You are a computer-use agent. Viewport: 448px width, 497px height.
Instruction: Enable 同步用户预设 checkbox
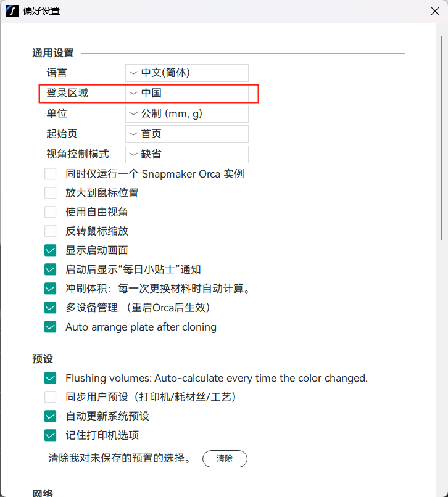point(51,397)
